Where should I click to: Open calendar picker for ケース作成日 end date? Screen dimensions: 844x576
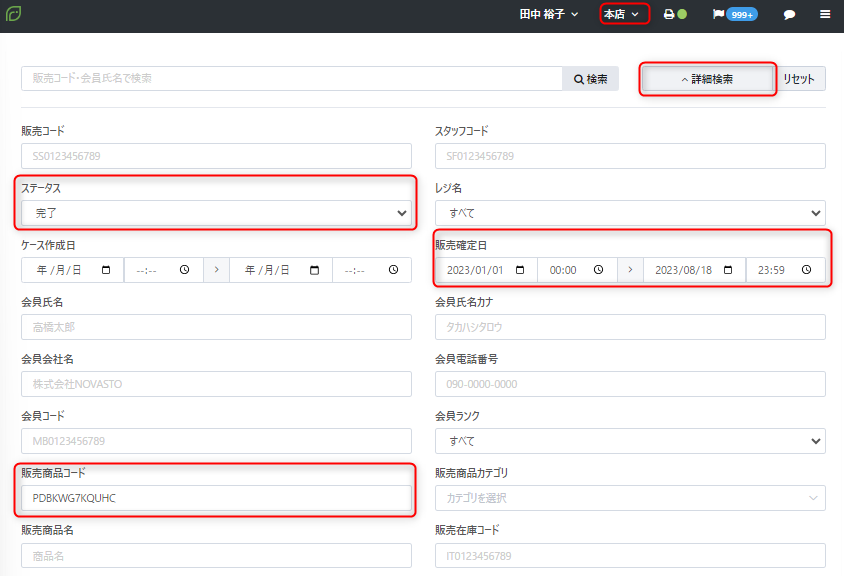[314, 270]
